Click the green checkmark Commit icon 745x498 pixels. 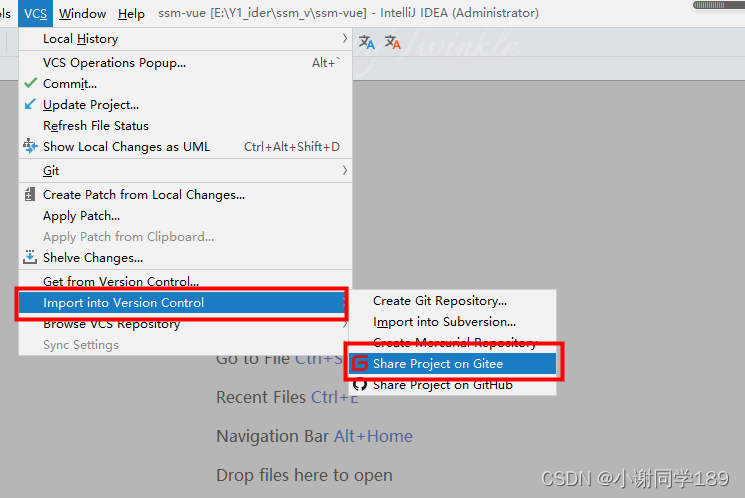30,83
